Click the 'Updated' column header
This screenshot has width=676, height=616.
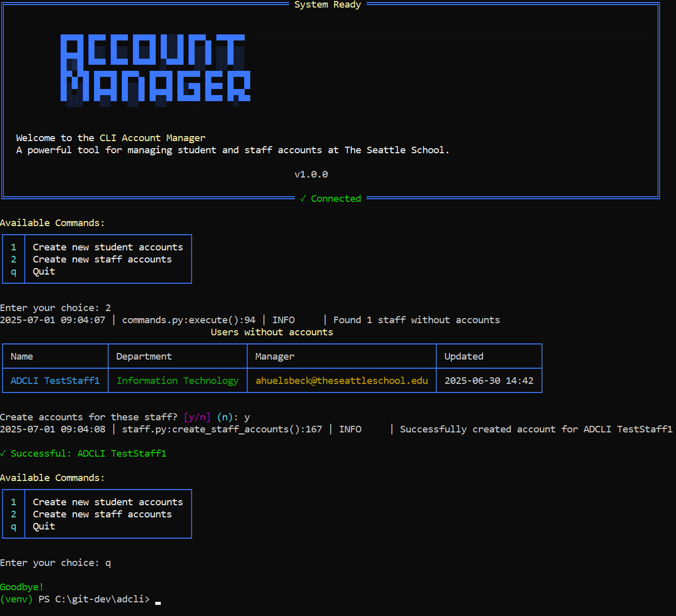coord(464,357)
